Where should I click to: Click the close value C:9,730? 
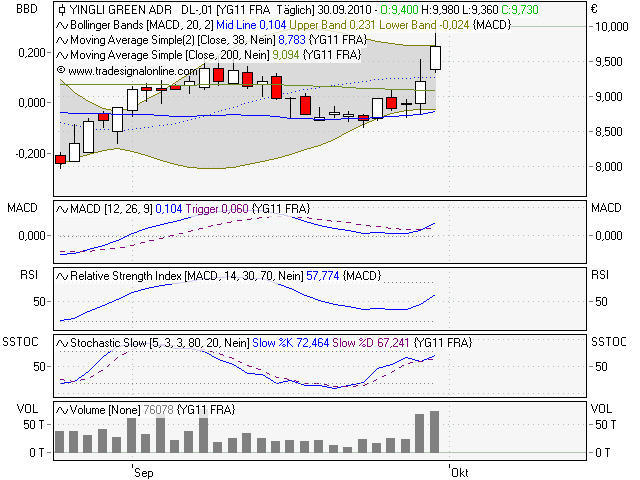point(520,10)
